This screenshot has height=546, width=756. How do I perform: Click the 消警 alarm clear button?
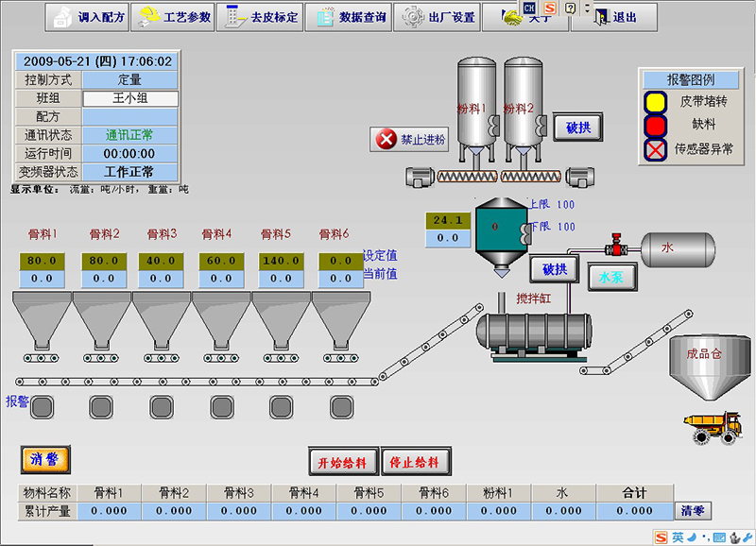(x=44, y=459)
